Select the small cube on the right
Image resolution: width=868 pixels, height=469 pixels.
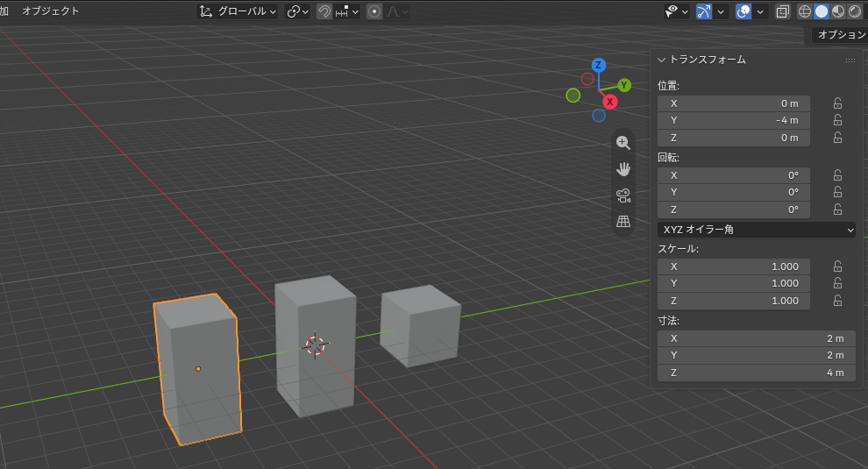(x=421, y=327)
